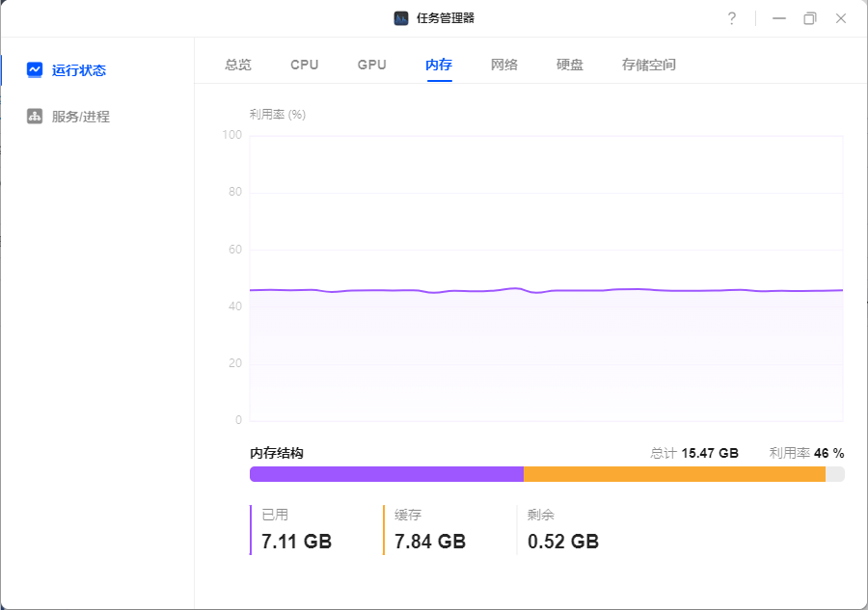This screenshot has width=868, height=610.
Task: Select the GPU tab
Action: 371,65
